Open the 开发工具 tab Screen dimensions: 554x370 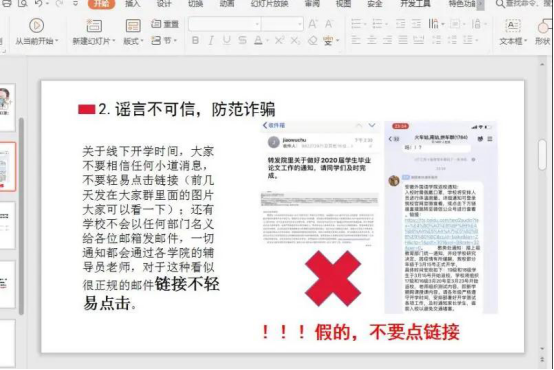pos(416,4)
